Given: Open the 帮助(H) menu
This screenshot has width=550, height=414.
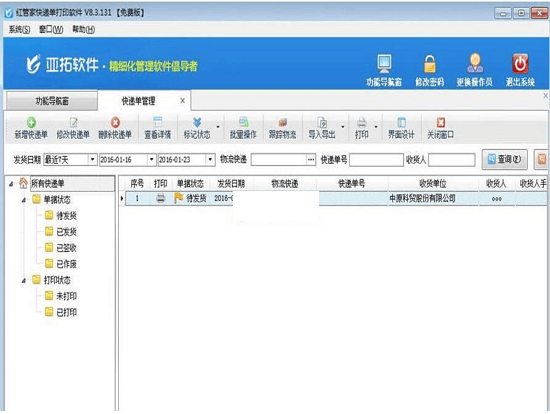Looking at the screenshot, I should (x=83, y=29).
